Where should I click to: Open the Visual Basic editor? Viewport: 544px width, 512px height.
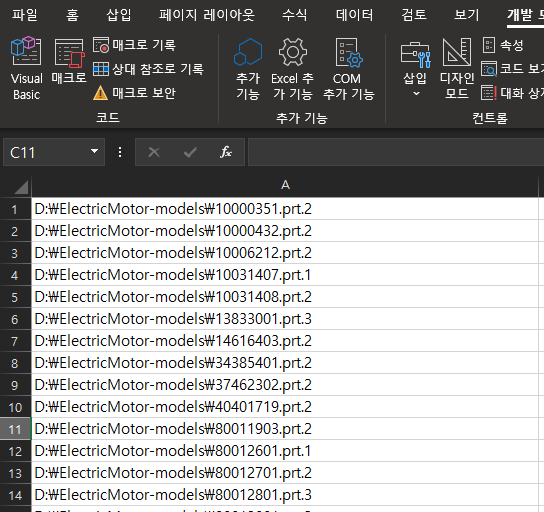pos(26,69)
